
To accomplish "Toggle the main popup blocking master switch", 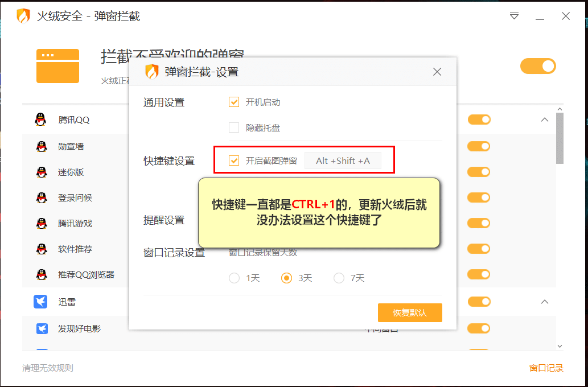I will (x=538, y=66).
